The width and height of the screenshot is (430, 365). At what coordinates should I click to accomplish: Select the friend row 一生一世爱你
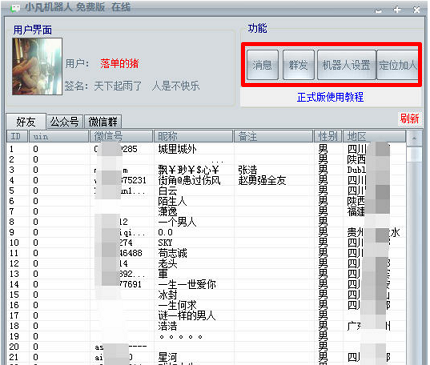tap(207, 284)
